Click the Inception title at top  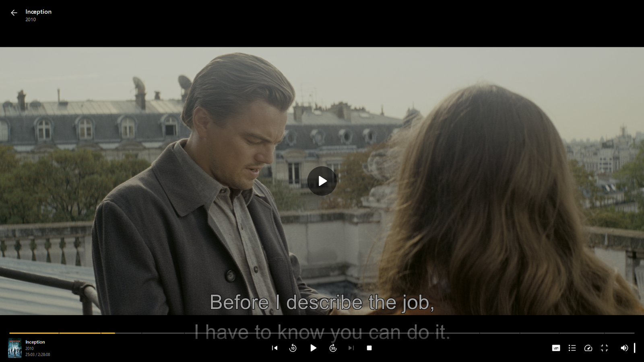coord(38,12)
